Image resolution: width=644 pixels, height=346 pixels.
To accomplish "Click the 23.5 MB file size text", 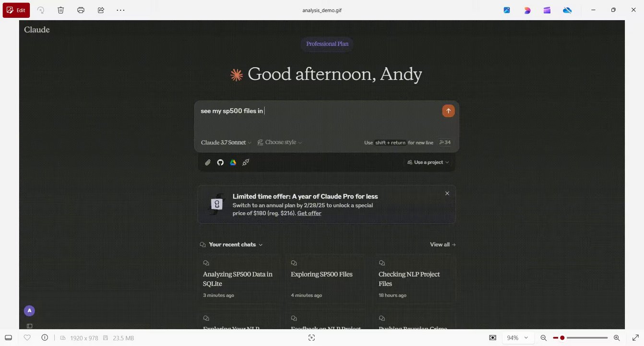I will pos(123,338).
